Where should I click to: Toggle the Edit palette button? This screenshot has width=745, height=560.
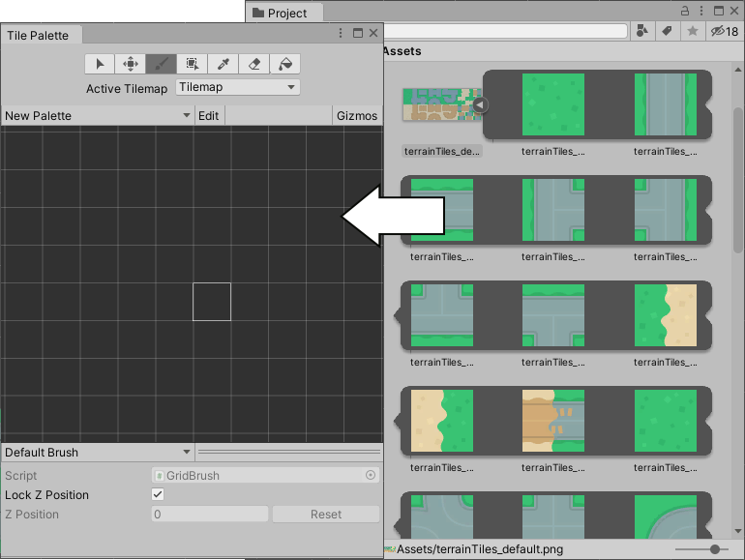click(x=209, y=116)
